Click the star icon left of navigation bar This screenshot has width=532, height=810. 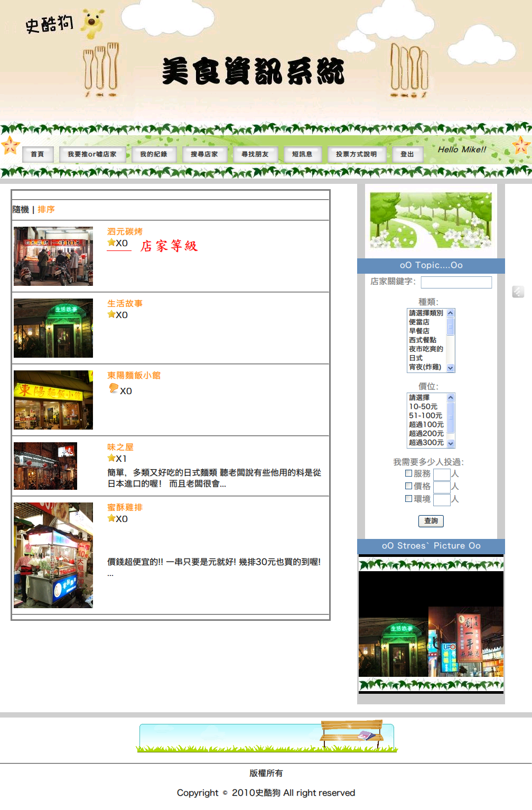[10, 145]
